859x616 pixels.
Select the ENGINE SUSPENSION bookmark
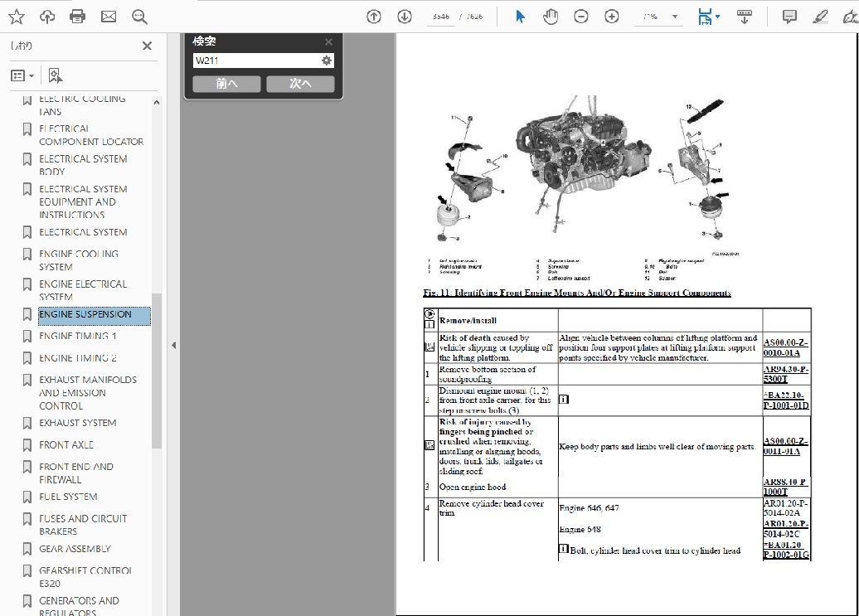pyautogui.click(x=85, y=315)
